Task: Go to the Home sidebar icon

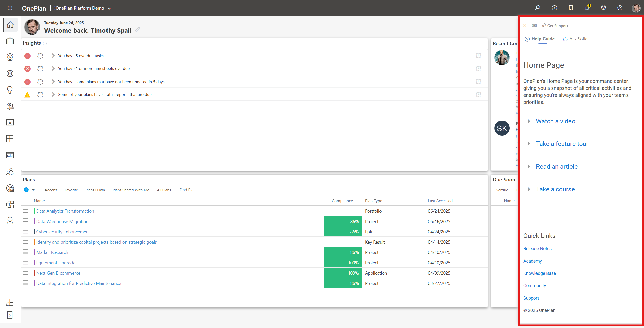Action: click(10, 25)
